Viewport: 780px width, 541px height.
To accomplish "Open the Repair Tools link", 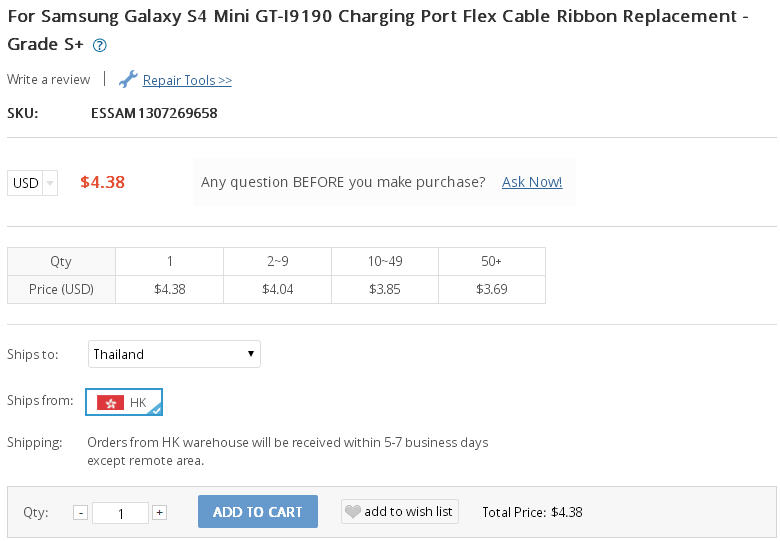I will click(187, 80).
